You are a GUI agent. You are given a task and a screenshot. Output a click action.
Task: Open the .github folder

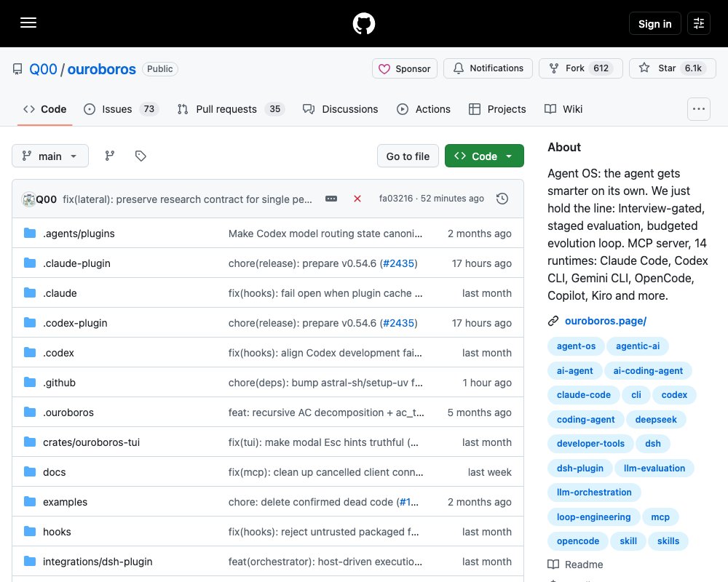coord(59,383)
